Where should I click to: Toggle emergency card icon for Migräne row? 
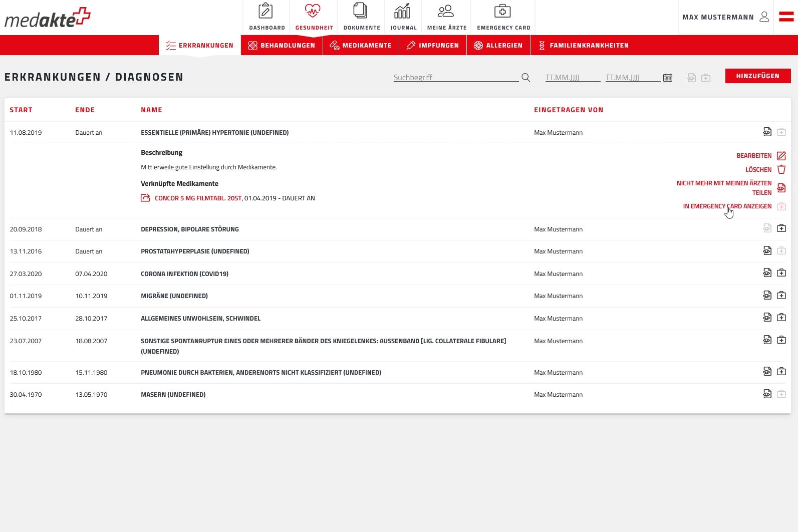click(781, 295)
